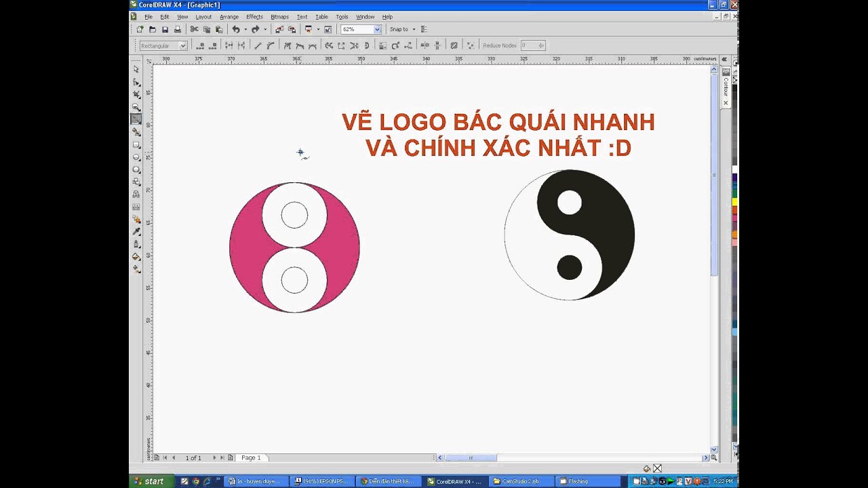Select the Pick tool in toolbox
This screenshot has width=868, height=488.
136,69
